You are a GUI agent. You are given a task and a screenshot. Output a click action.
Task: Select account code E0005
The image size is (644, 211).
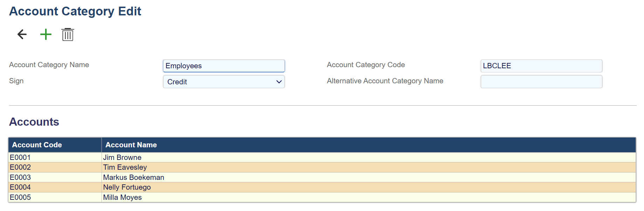20,197
